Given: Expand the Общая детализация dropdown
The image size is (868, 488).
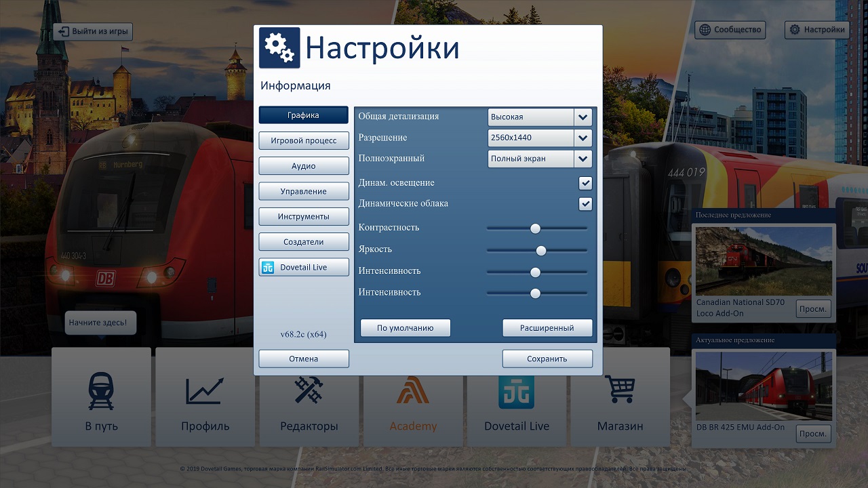Looking at the screenshot, I should (x=583, y=117).
